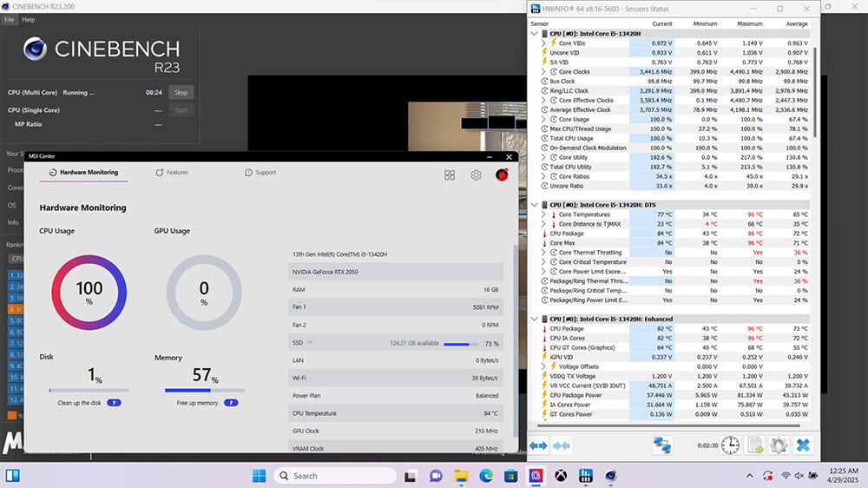Shrink sensor columns with the inward arrows
The height and width of the screenshot is (488, 868).
tap(561, 445)
